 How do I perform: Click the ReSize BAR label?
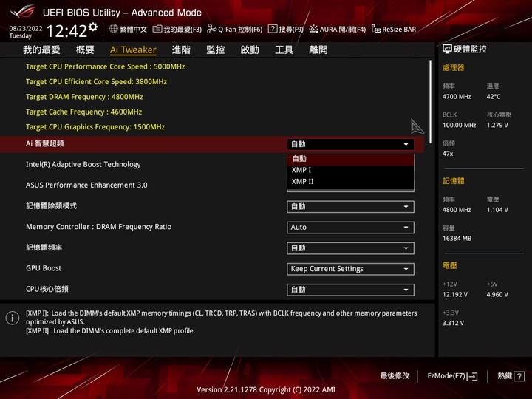pyautogui.click(x=399, y=30)
